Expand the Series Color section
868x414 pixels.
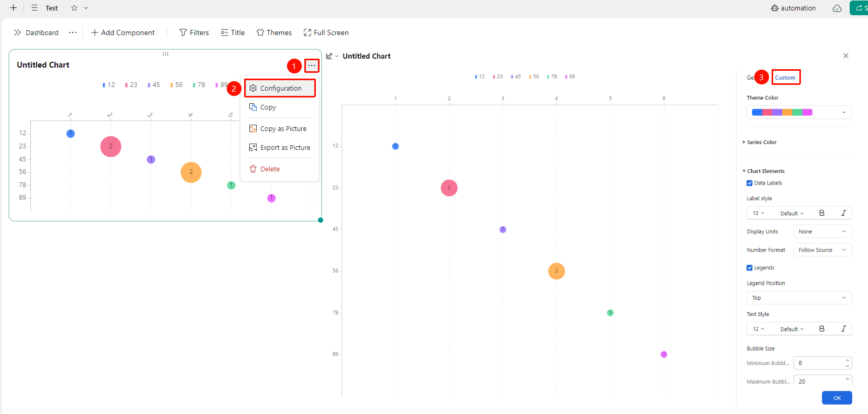click(760, 142)
